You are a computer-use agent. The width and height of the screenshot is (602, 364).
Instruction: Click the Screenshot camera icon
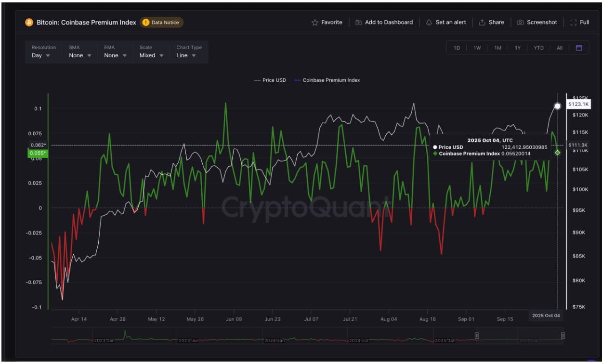pos(520,23)
